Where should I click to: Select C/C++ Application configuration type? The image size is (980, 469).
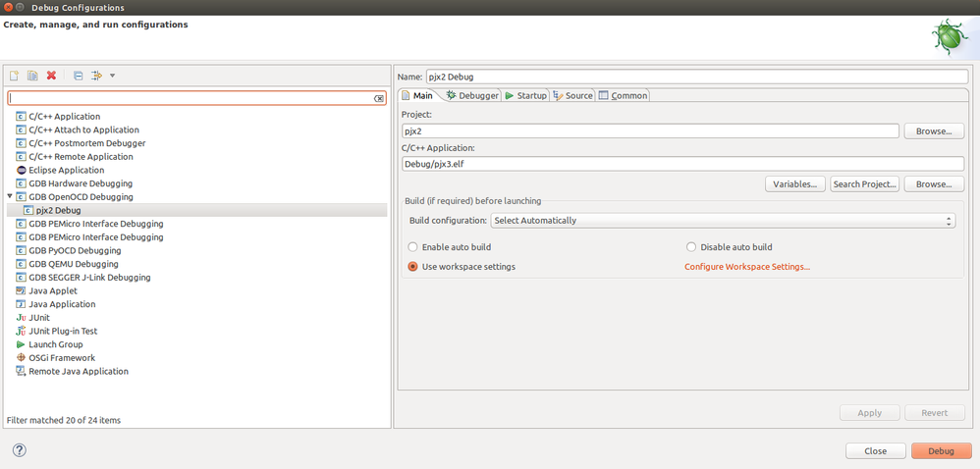point(65,116)
